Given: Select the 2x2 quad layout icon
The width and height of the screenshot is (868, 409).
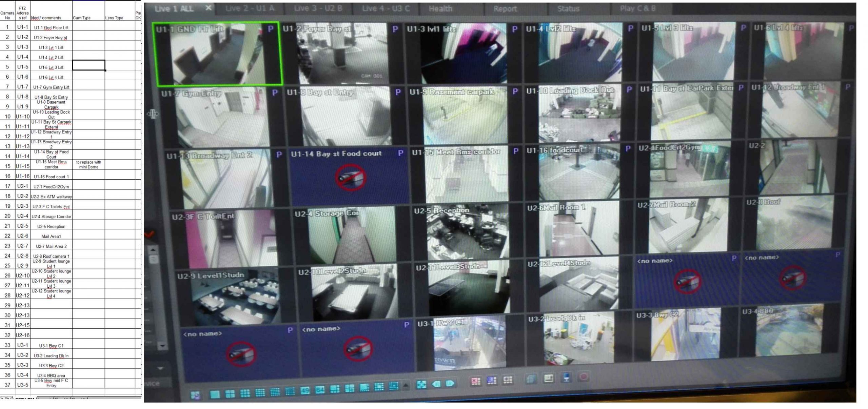Looking at the screenshot, I should [230, 394].
